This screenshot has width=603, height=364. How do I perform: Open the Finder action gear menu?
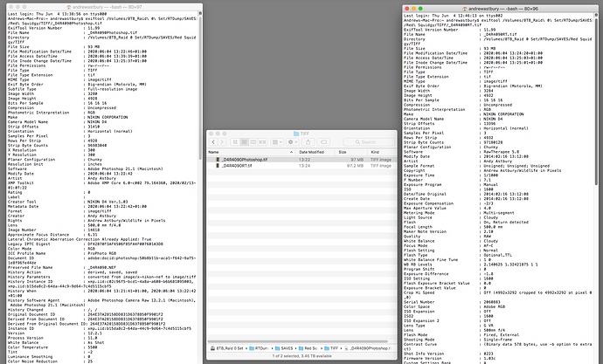pos(292,142)
